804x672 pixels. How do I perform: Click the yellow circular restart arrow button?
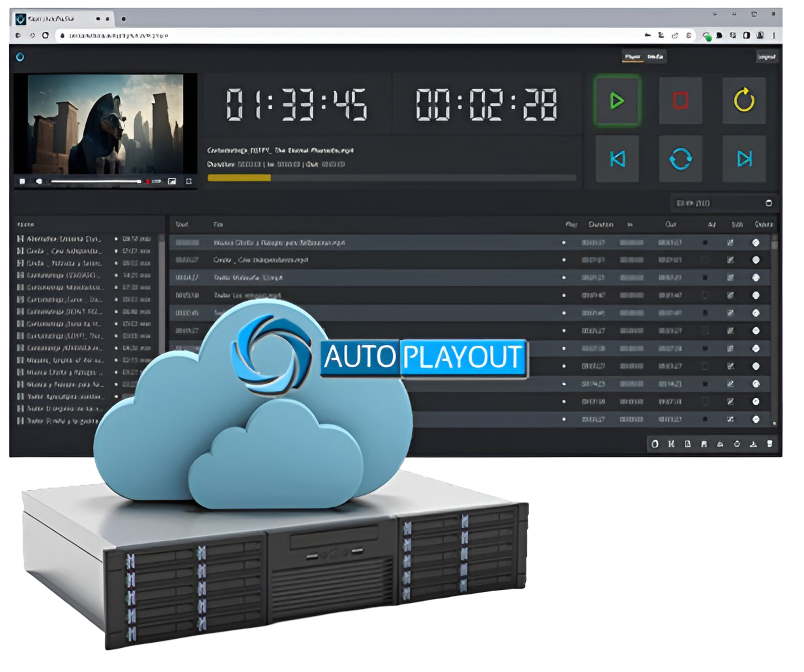(x=744, y=100)
